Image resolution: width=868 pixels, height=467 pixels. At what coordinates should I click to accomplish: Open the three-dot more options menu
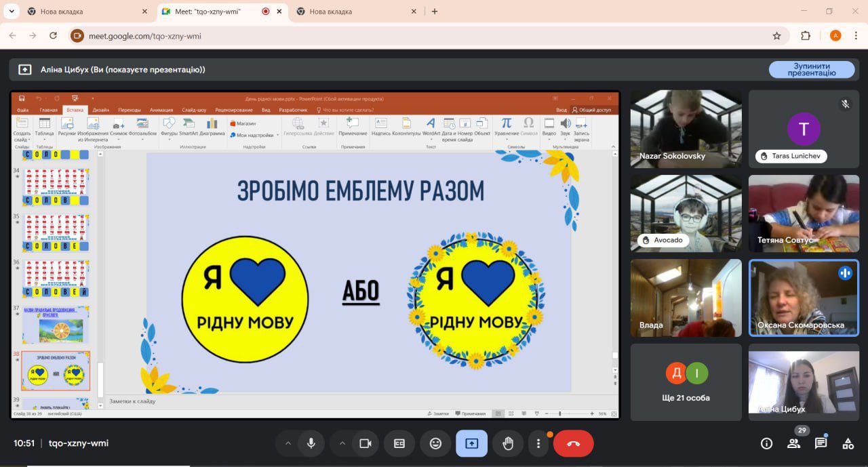click(x=538, y=443)
